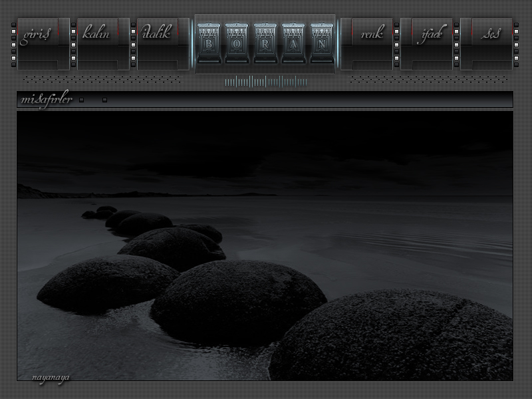Open the renk (color) picker
Viewport: 532px width, 399px height.
click(371, 35)
